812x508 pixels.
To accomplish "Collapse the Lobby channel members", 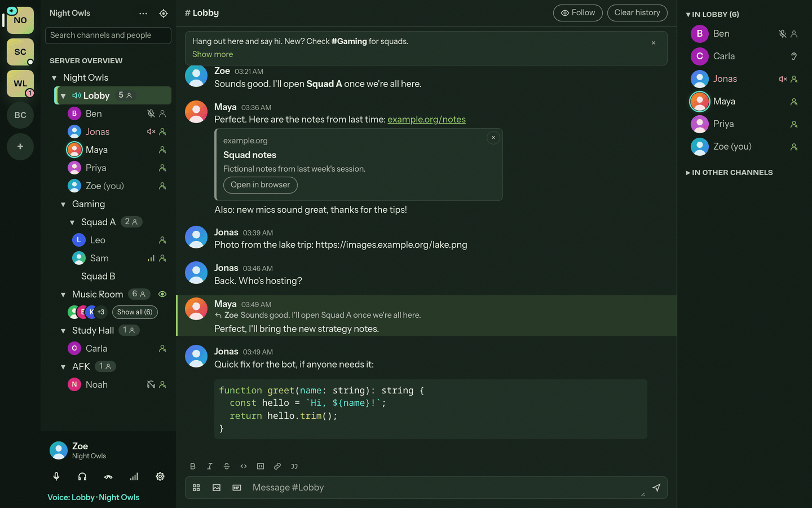I will [63, 96].
